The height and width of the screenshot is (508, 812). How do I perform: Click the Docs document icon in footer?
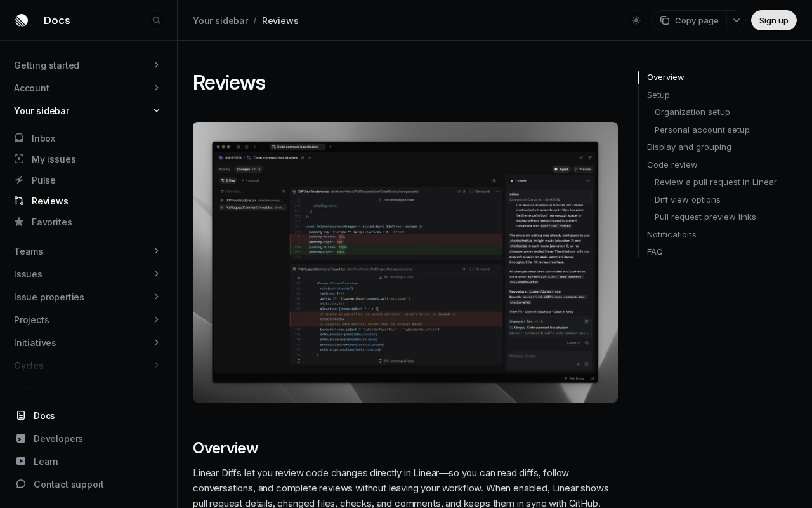21,415
